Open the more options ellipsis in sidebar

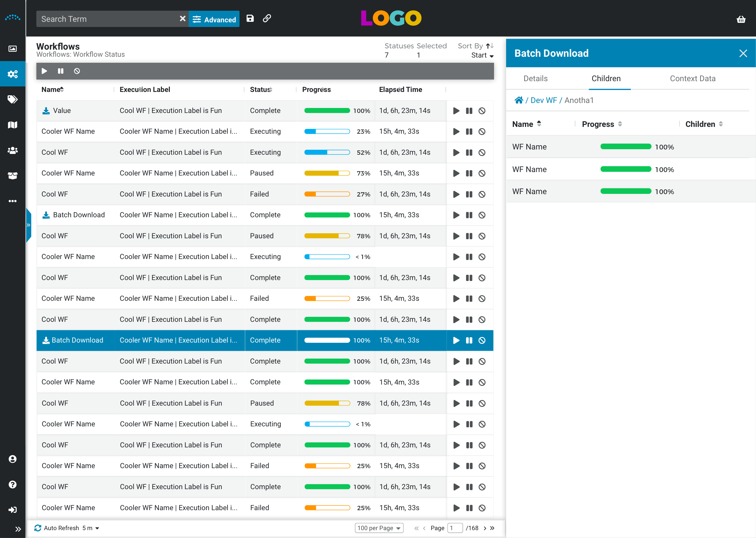coord(13,201)
